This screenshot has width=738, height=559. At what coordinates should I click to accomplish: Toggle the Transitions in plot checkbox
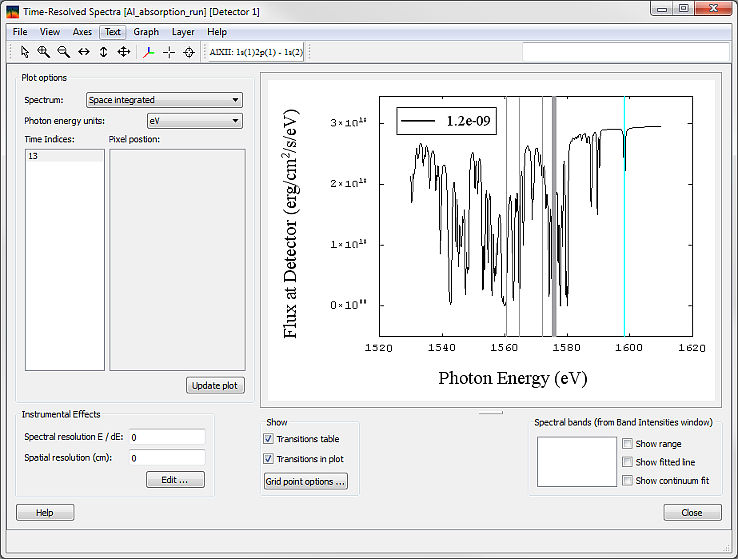(x=268, y=459)
